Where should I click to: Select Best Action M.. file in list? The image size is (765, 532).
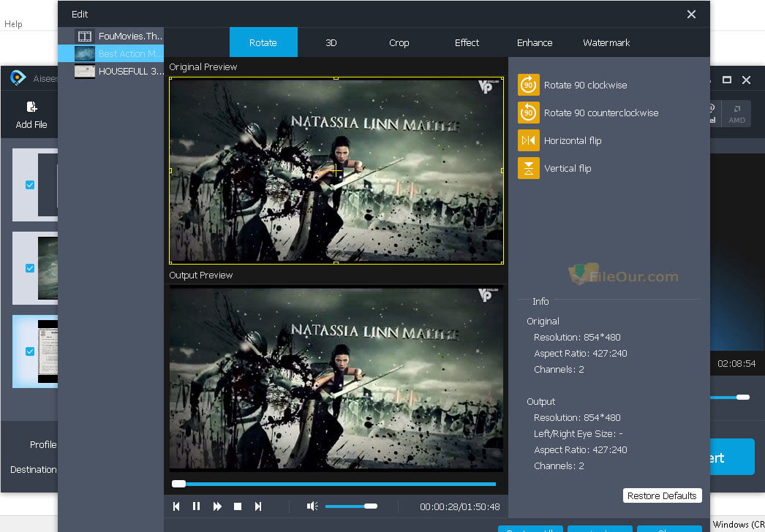click(110, 53)
